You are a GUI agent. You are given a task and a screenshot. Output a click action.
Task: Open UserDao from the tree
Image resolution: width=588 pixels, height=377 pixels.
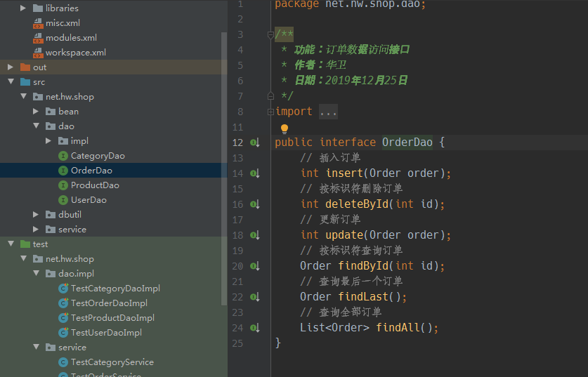point(89,200)
